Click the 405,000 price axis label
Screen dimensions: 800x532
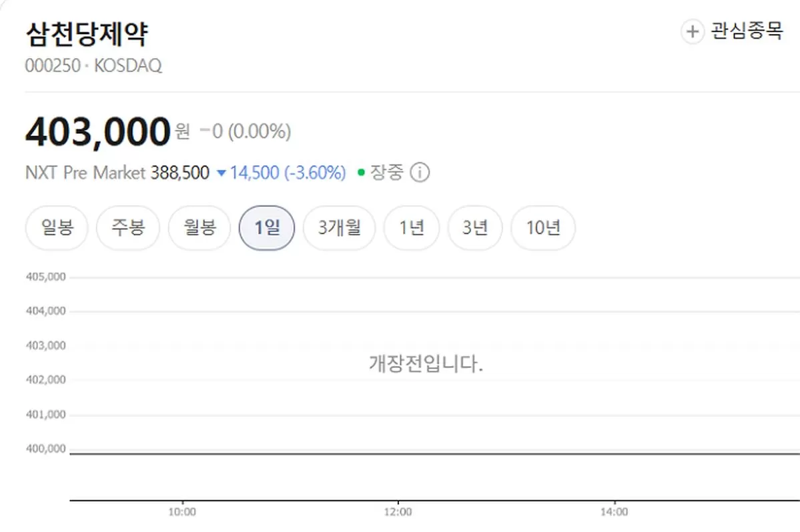[46, 277]
